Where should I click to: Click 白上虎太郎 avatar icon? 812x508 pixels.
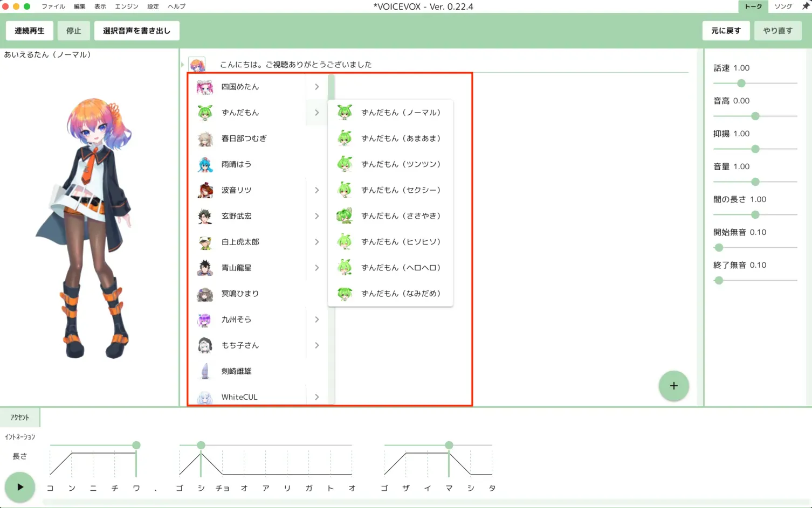click(x=205, y=242)
